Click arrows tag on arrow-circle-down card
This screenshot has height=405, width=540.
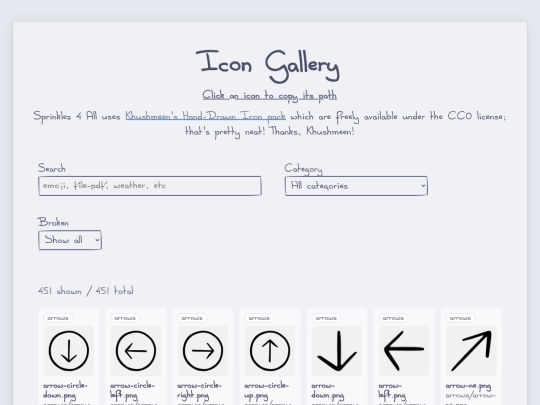click(x=58, y=318)
